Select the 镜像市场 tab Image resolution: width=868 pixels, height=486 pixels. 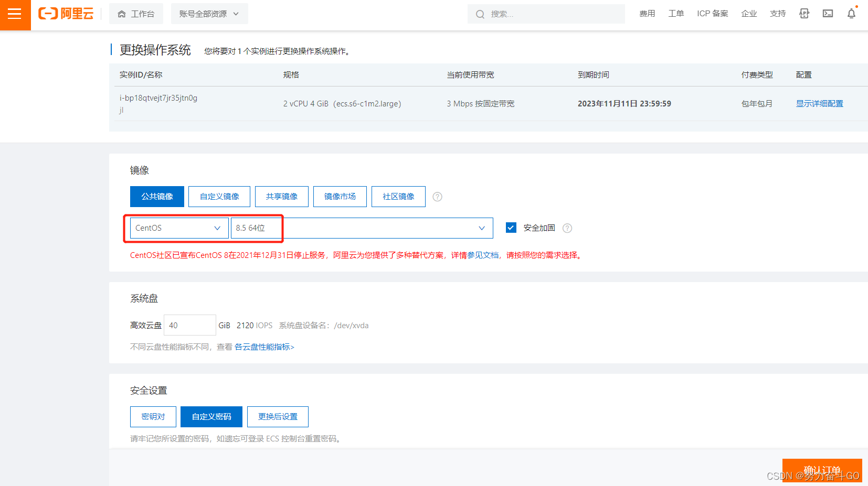tap(340, 197)
